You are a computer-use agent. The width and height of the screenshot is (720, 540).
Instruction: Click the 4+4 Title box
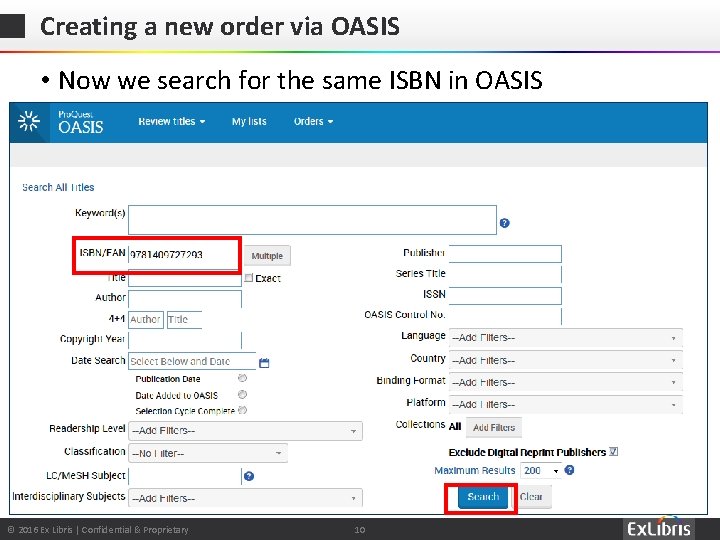185,320
